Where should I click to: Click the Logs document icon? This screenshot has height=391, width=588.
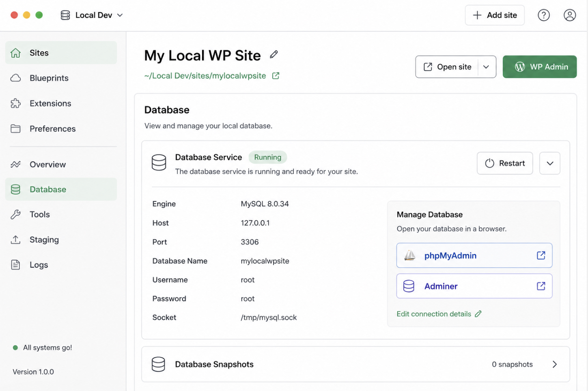tap(15, 265)
